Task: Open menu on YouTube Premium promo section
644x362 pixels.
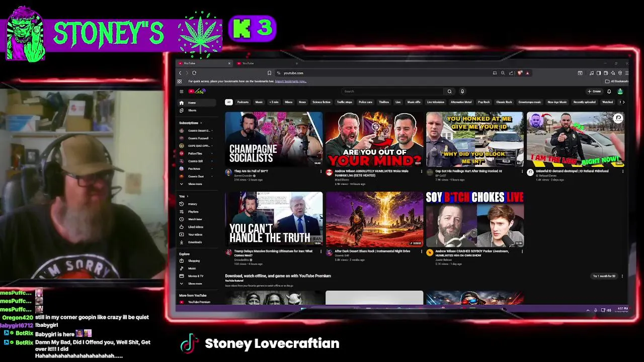Action: point(622,276)
